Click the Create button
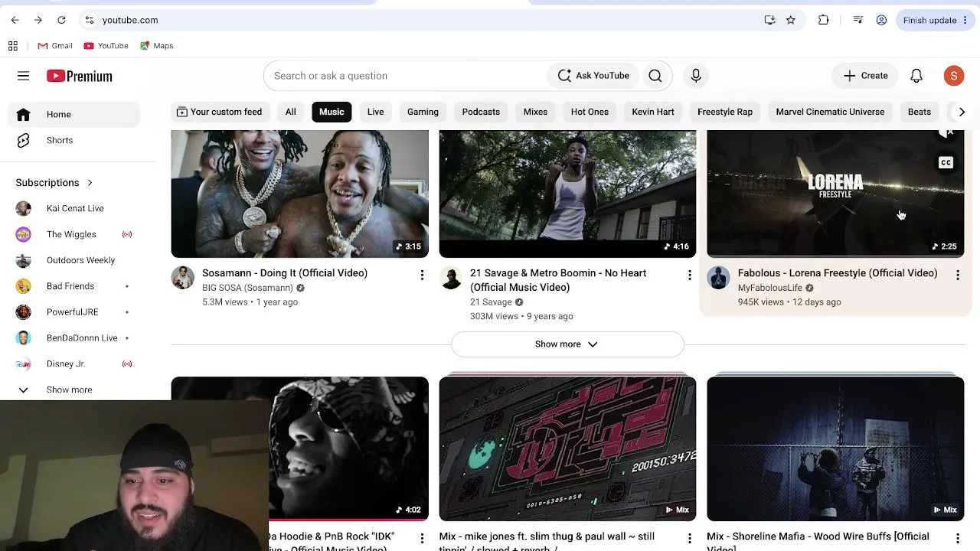980x551 pixels. (x=866, y=76)
